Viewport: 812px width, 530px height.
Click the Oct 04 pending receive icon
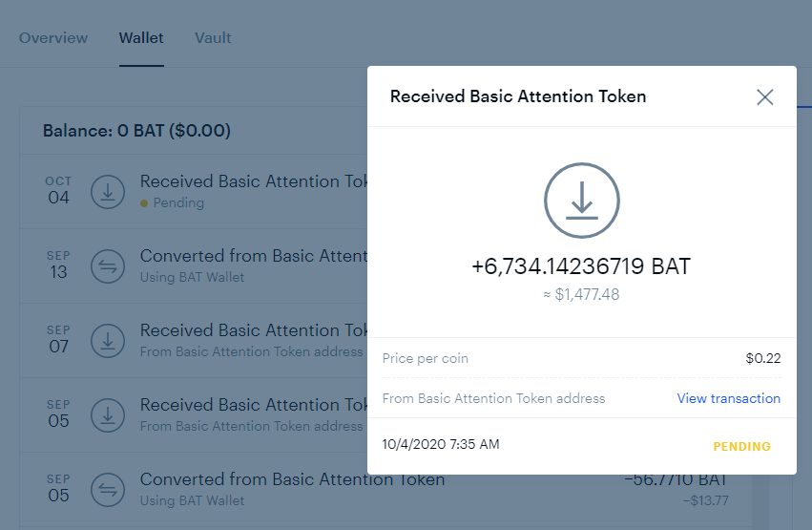coord(108,192)
